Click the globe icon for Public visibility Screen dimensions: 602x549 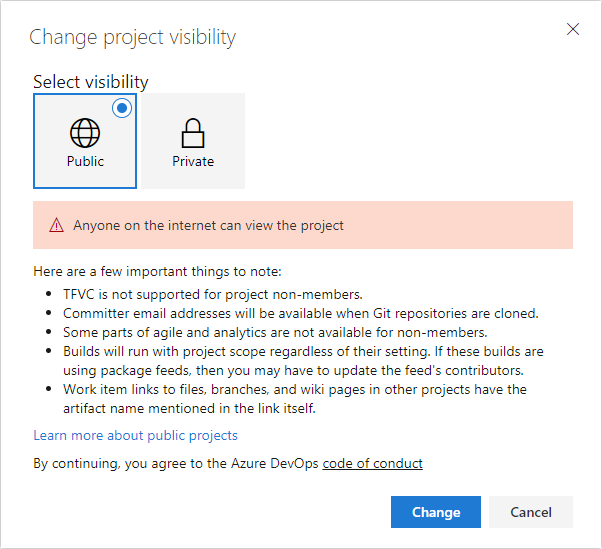pos(85,133)
